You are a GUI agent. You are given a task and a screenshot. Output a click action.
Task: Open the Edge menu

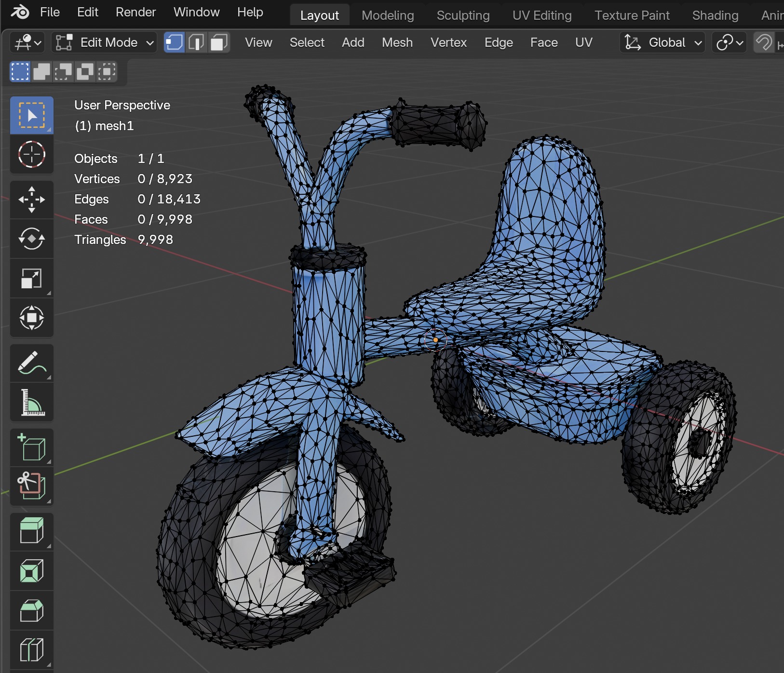499,43
